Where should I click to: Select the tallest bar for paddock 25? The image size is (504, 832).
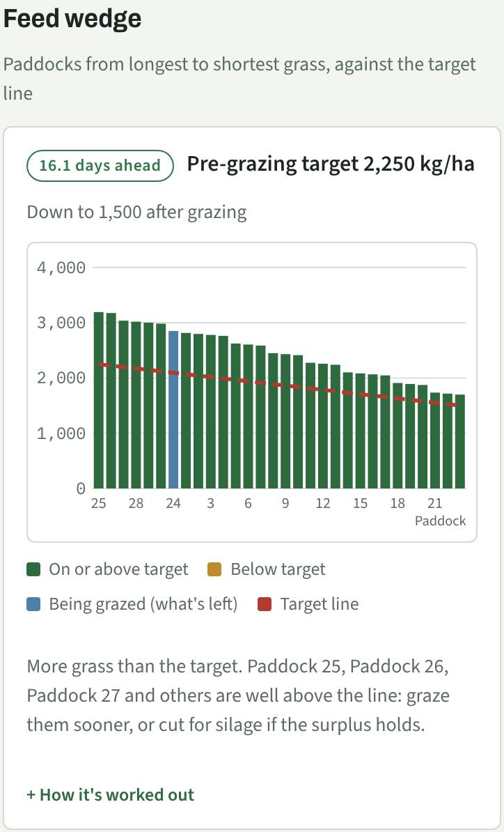tap(99, 400)
